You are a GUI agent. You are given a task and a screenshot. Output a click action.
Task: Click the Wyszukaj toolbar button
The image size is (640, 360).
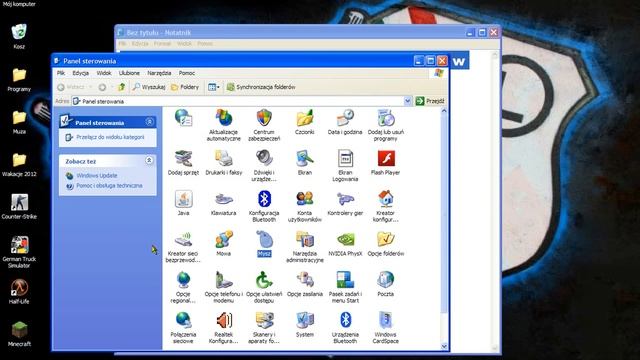[x=149, y=87]
